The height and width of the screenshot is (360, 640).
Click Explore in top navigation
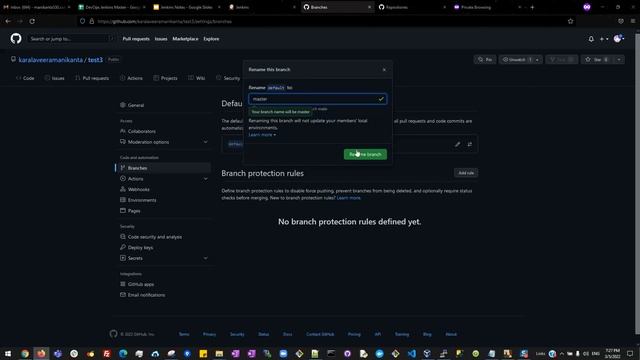point(211,39)
